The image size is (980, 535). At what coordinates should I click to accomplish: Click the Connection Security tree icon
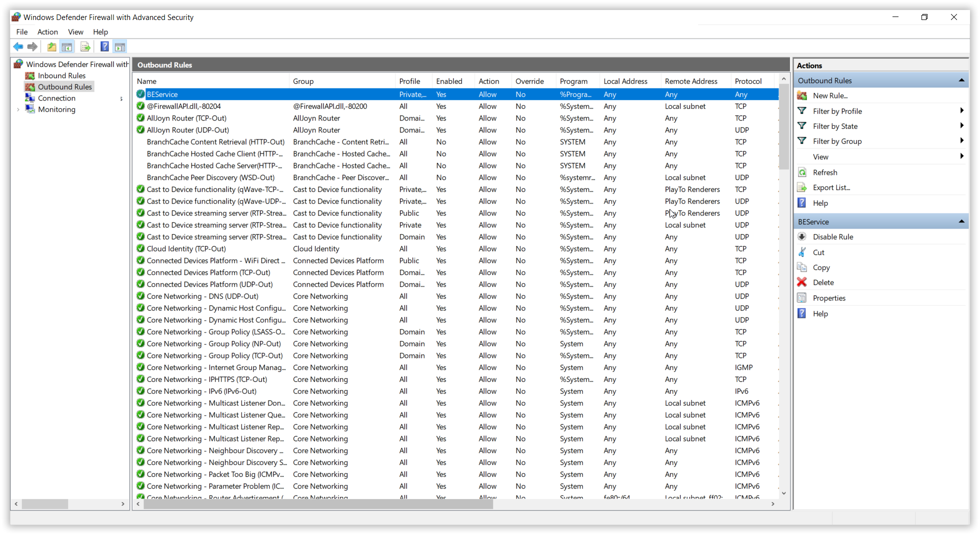point(30,98)
